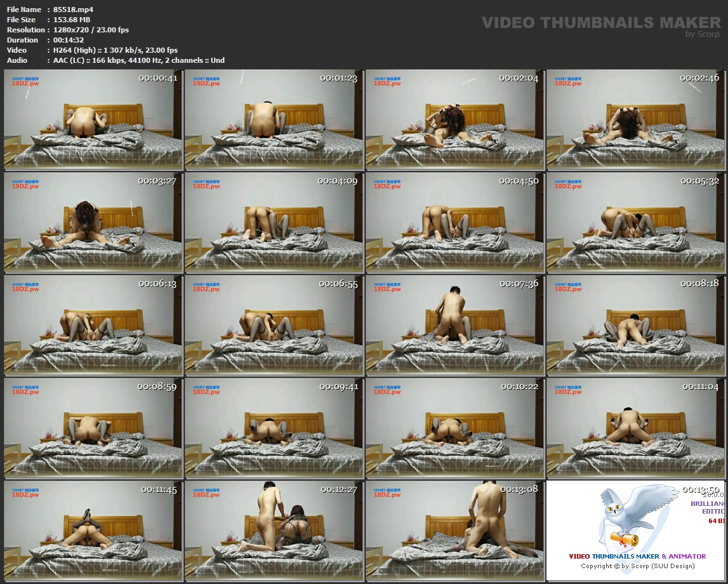This screenshot has width=728, height=584.
Task: Open the thumbnail timestamped 00:12:27
Action: 274,531
